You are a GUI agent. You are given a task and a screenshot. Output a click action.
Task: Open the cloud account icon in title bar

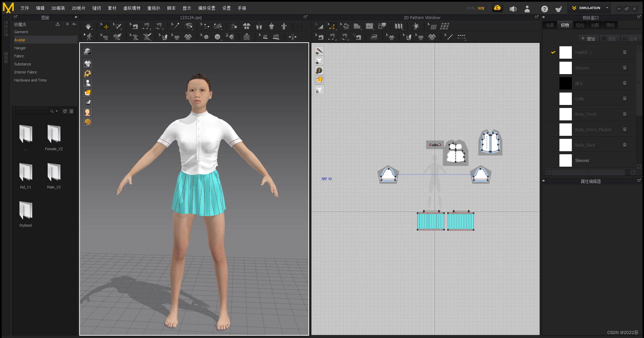point(497,8)
